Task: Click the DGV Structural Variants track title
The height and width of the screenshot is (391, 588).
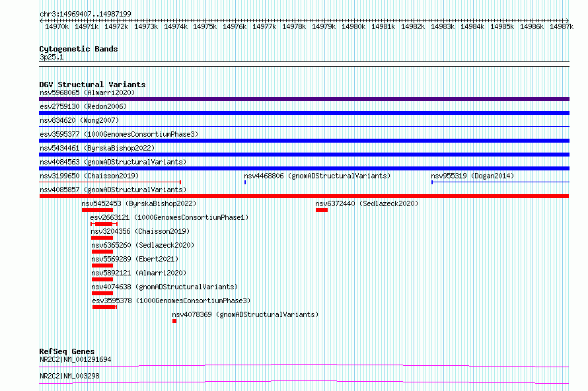Action: (92, 85)
